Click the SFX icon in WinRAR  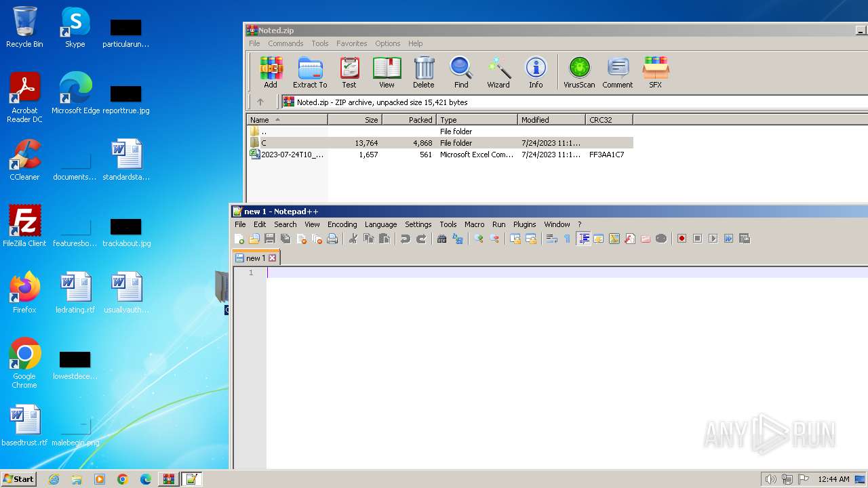(x=656, y=73)
